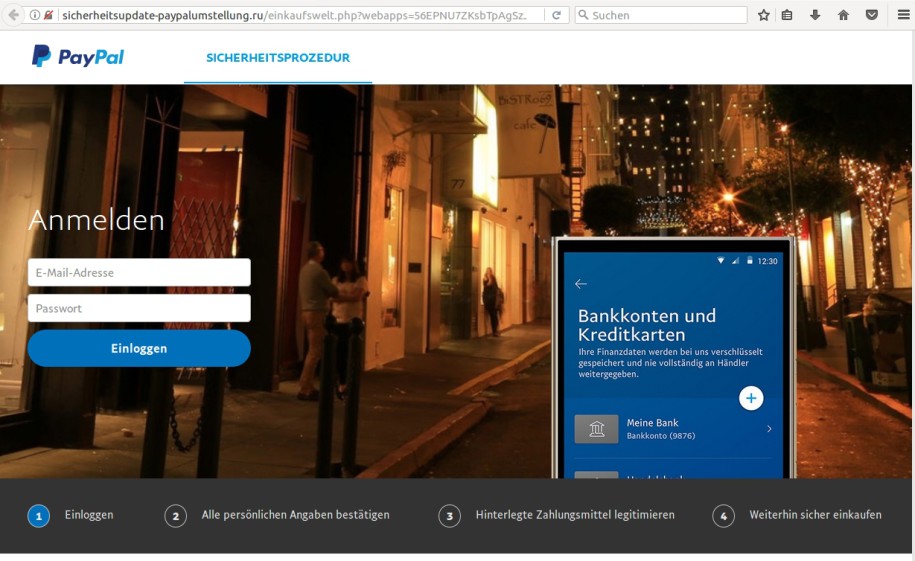Open the bookmarks list icon
The width and height of the screenshot is (915, 561).
pyautogui.click(x=787, y=15)
